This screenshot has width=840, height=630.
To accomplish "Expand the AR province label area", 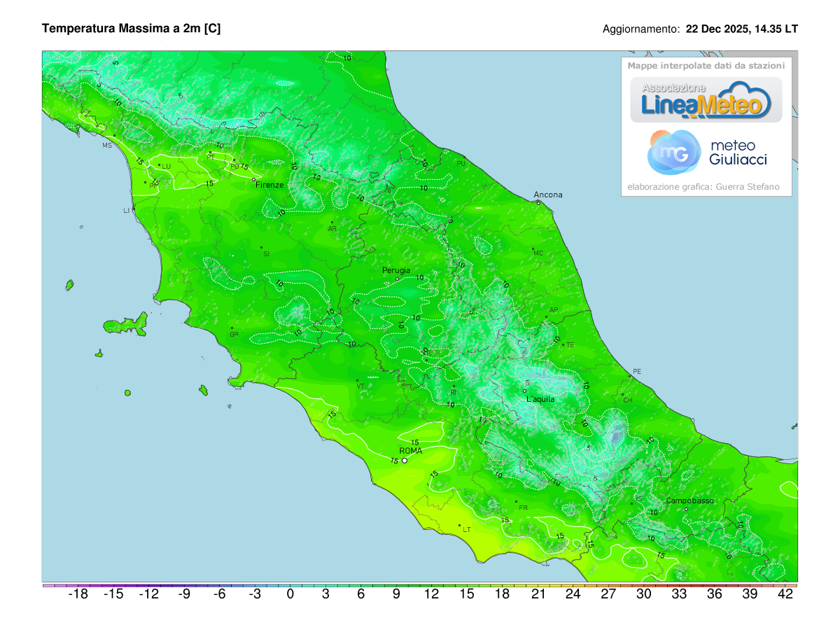I will point(334,228).
